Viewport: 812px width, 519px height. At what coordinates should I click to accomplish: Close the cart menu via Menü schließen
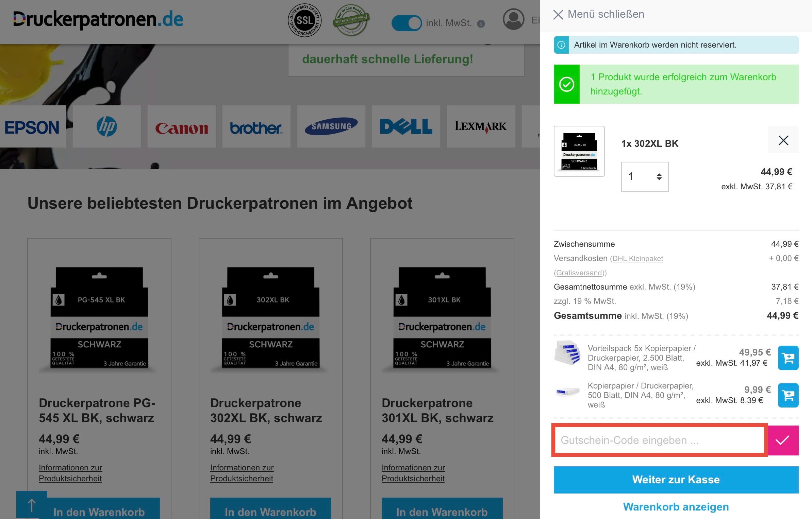click(599, 14)
